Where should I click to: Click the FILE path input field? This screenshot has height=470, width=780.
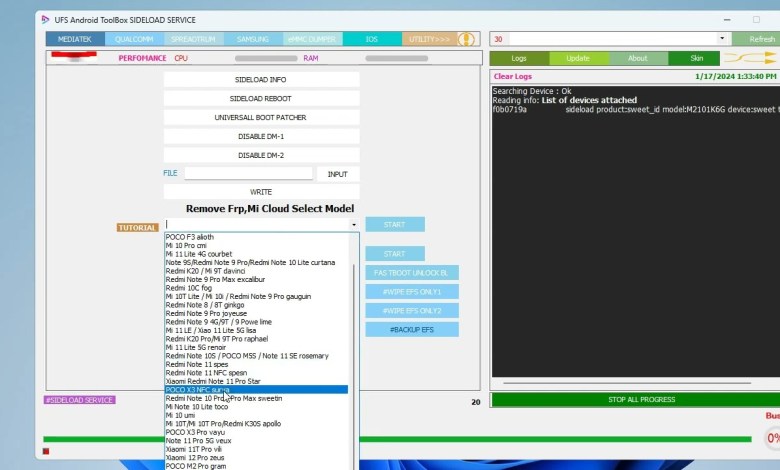(x=248, y=173)
